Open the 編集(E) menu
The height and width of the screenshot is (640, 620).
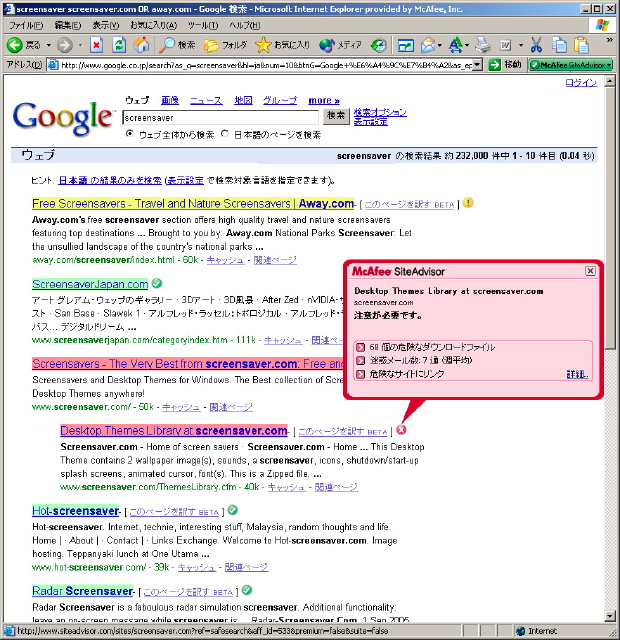[68, 25]
